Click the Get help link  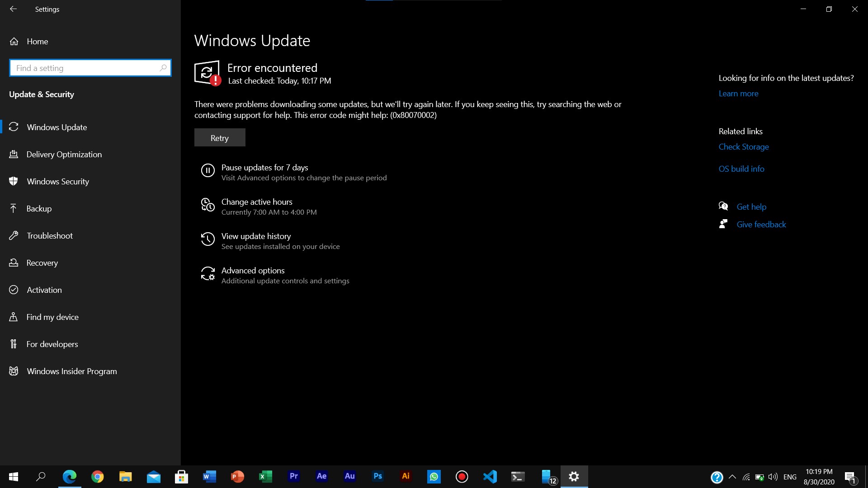coord(751,206)
